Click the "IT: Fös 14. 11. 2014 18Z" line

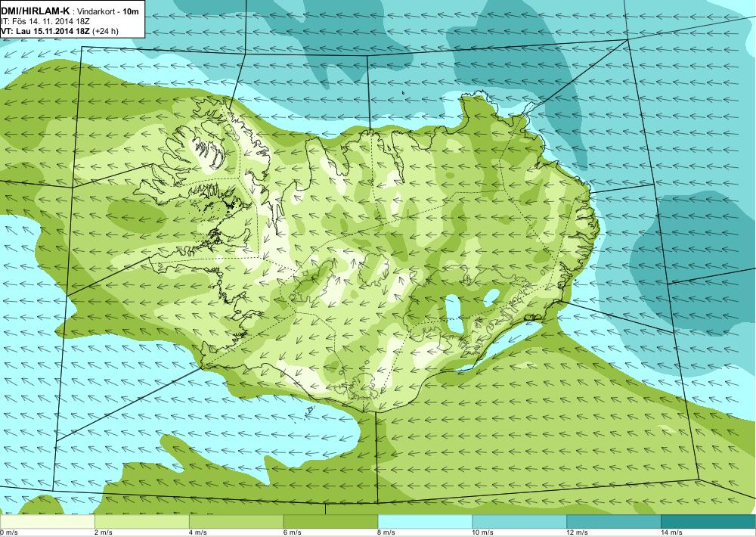[x=45, y=21]
